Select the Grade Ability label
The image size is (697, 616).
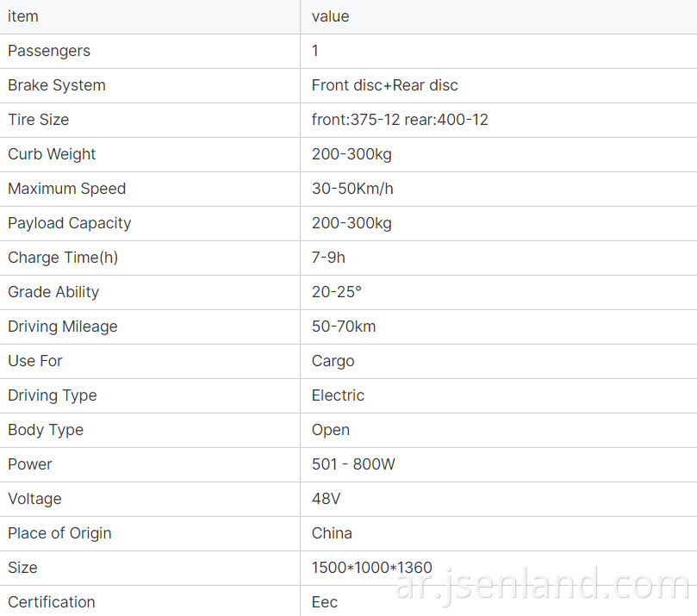point(53,292)
